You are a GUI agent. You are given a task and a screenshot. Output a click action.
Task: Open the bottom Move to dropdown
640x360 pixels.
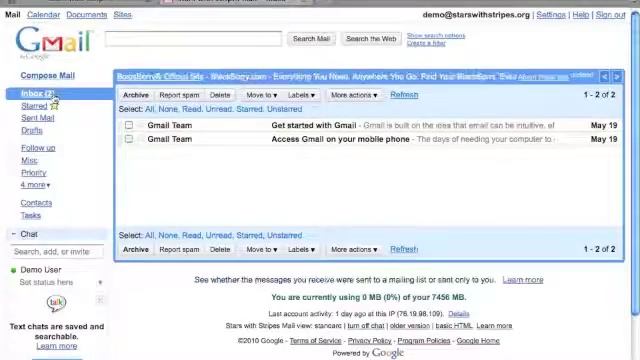262,249
